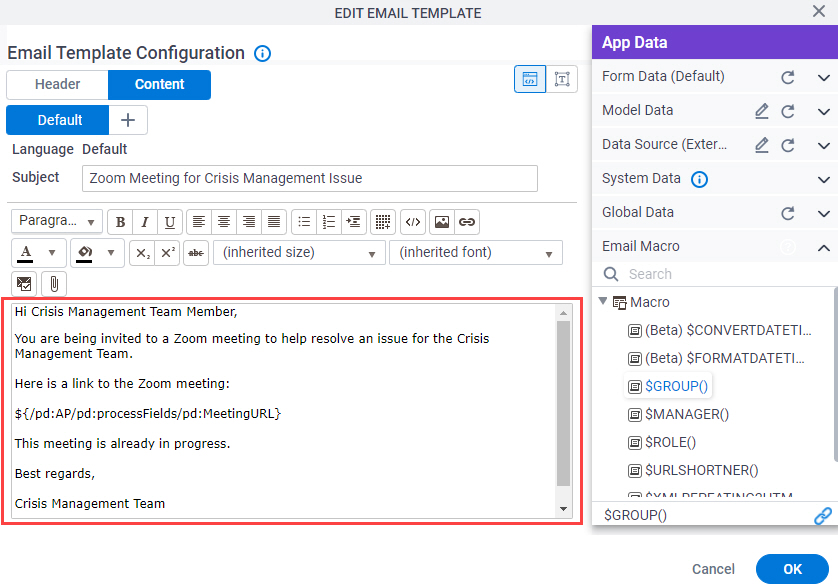Insert a hyperlink
Image resolution: width=838 pixels, height=587 pixels.
pyautogui.click(x=467, y=222)
